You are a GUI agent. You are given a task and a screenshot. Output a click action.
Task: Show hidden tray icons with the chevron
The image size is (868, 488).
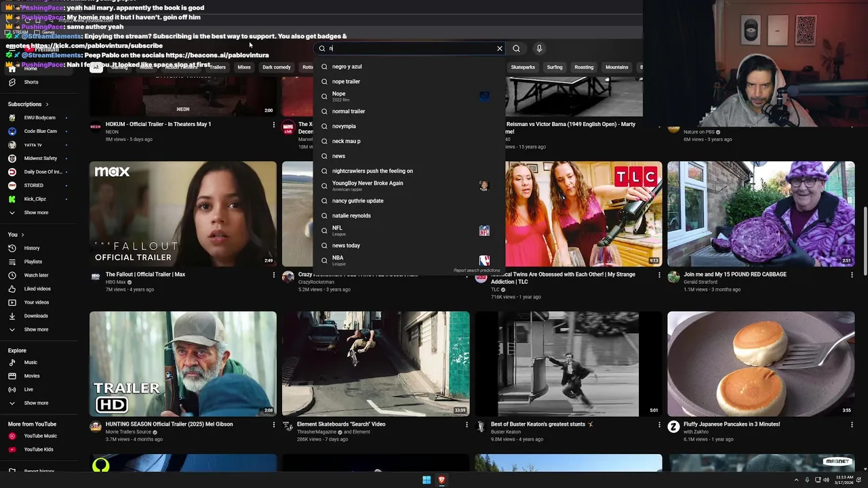(x=796, y=480)
